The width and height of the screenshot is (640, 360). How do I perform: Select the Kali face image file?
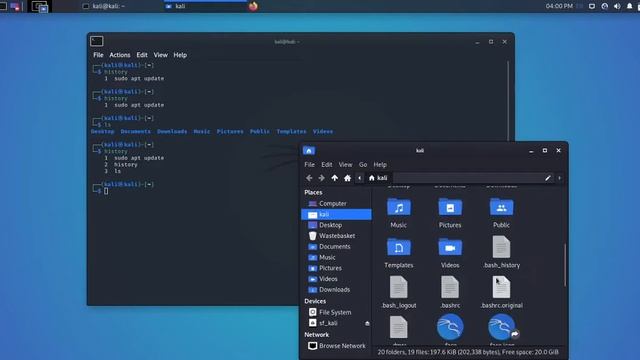pos(450,327)
